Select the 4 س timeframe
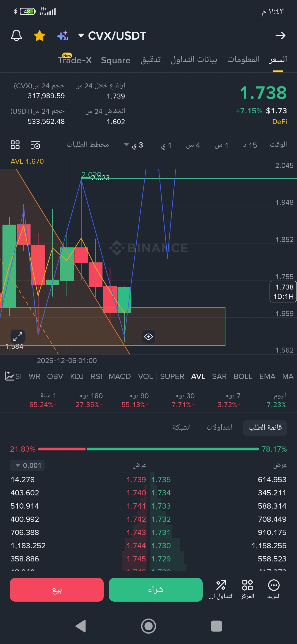Image resolution: width=297 pixels, height=644 pixels. coord(193,145)
